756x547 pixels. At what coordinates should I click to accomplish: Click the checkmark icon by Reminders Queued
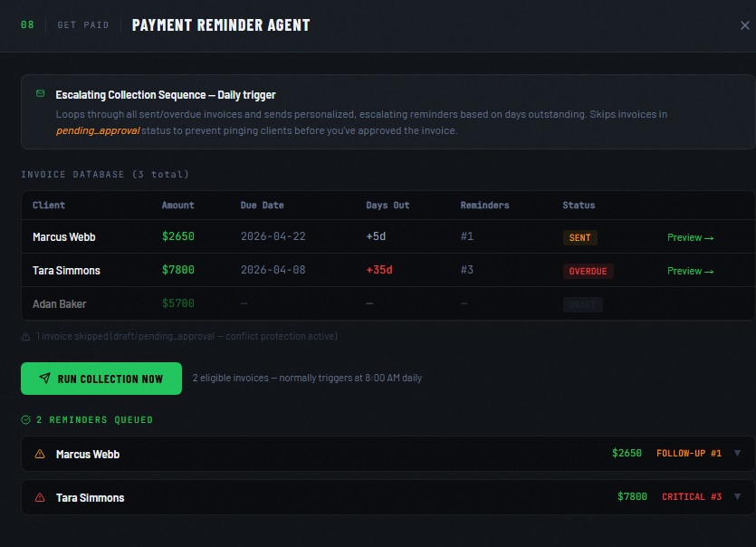(25, 420)
